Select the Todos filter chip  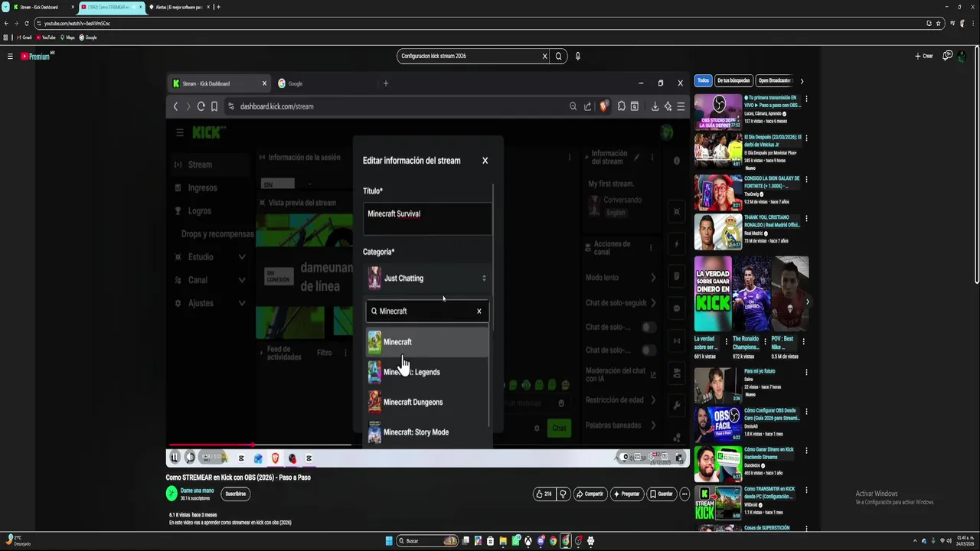[x=703, y=80]
